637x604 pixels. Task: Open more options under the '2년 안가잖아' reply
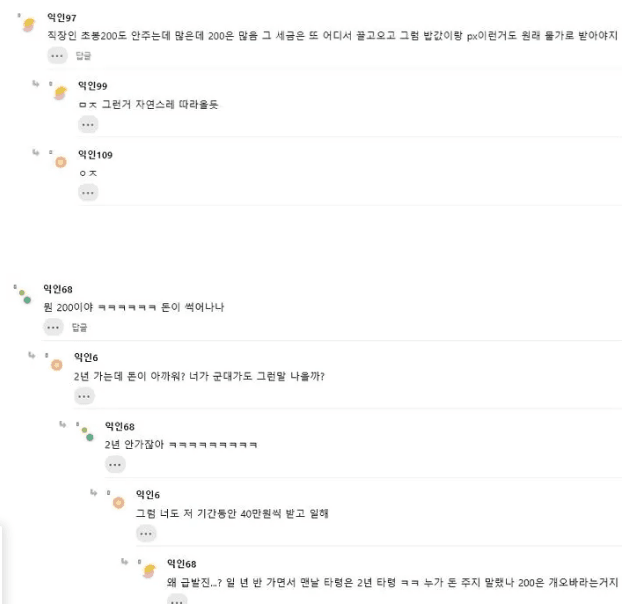[x=116, y=464]
